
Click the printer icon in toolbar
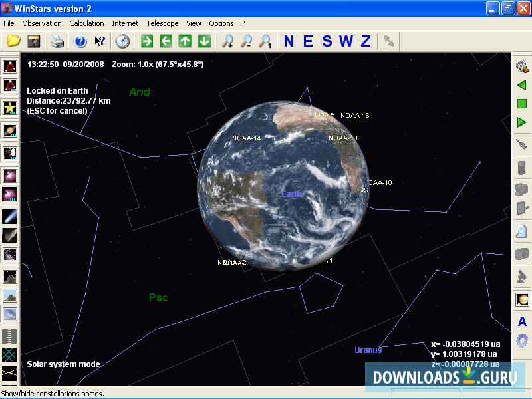pos(57,41)
